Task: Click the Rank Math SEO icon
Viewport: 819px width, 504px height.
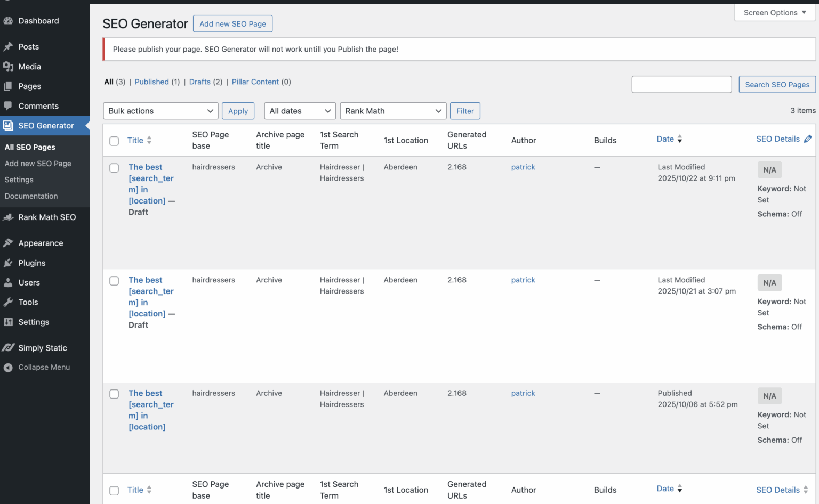Action: [8, 217]
